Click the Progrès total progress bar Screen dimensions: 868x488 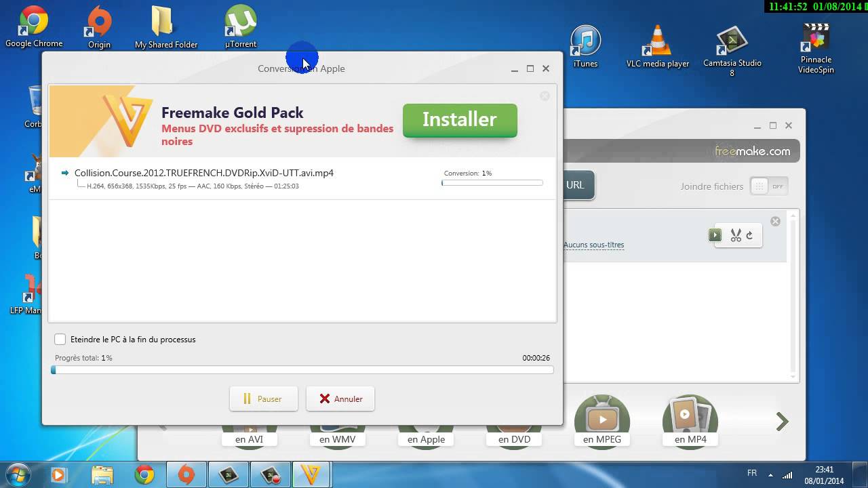coord(302,370)
